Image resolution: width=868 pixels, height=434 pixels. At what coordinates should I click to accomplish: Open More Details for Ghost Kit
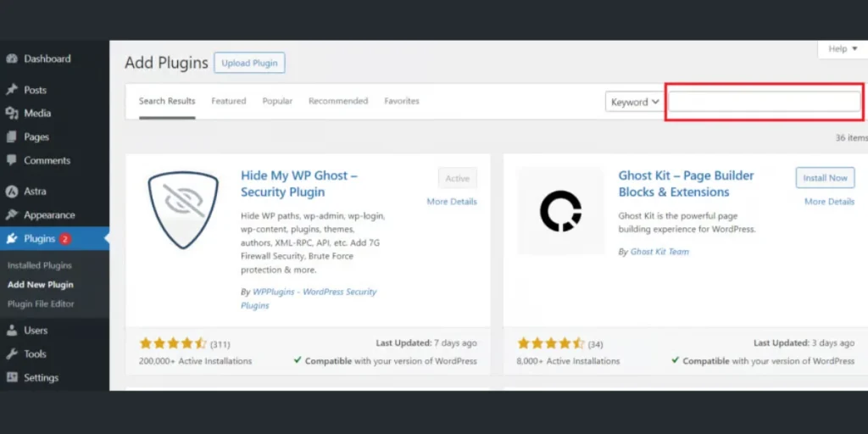[x=829, y=202]
